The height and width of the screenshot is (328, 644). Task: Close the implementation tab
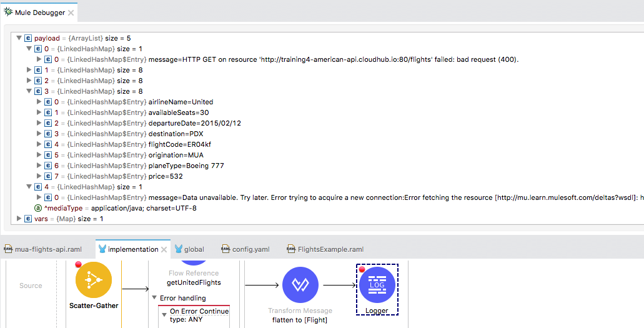click(164, 249)
